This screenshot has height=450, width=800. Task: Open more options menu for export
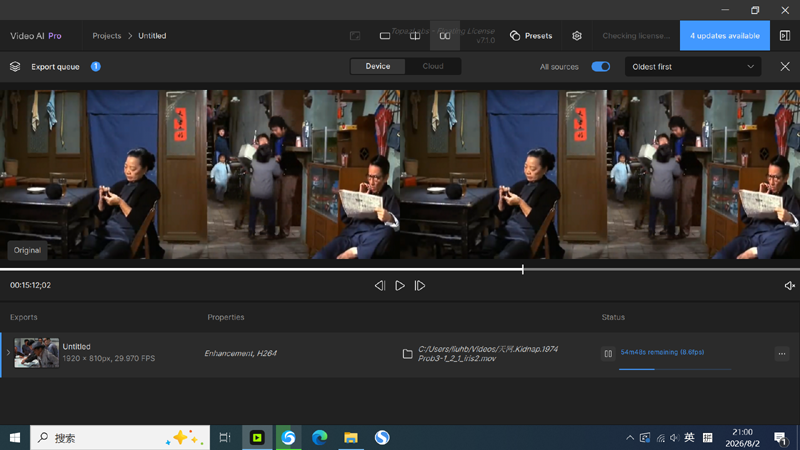click(782, 354)
